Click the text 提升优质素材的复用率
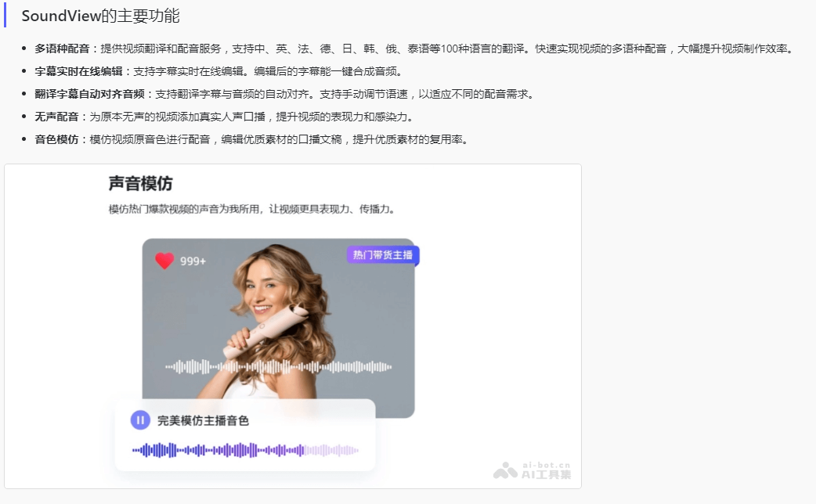 point(407,139)
